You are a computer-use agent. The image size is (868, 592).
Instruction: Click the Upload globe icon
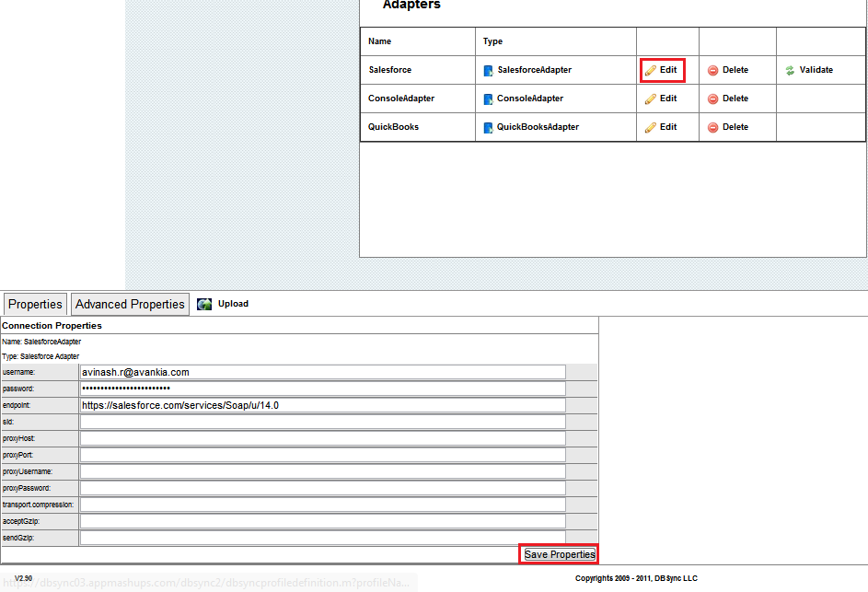click(x=204, y=304)
